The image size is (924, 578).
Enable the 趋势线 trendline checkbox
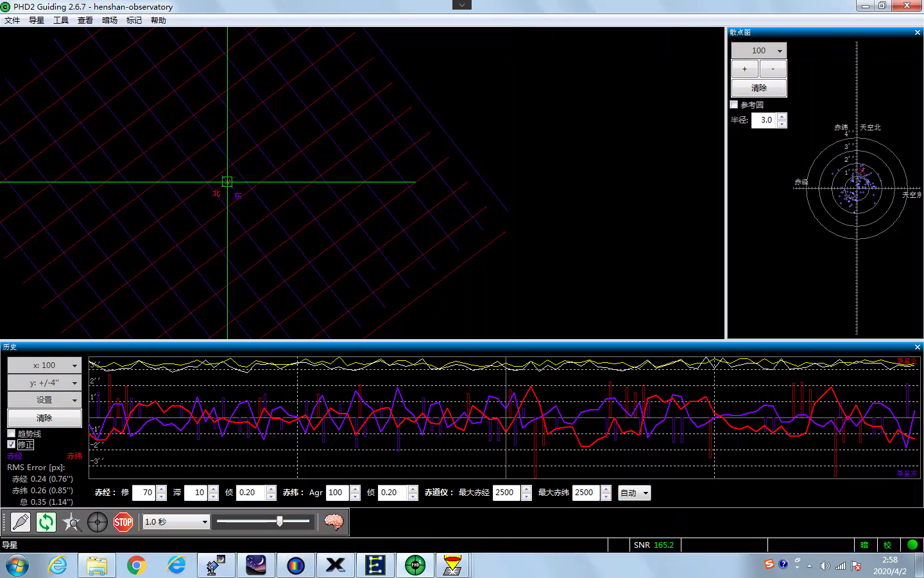[x=11, y=433]
